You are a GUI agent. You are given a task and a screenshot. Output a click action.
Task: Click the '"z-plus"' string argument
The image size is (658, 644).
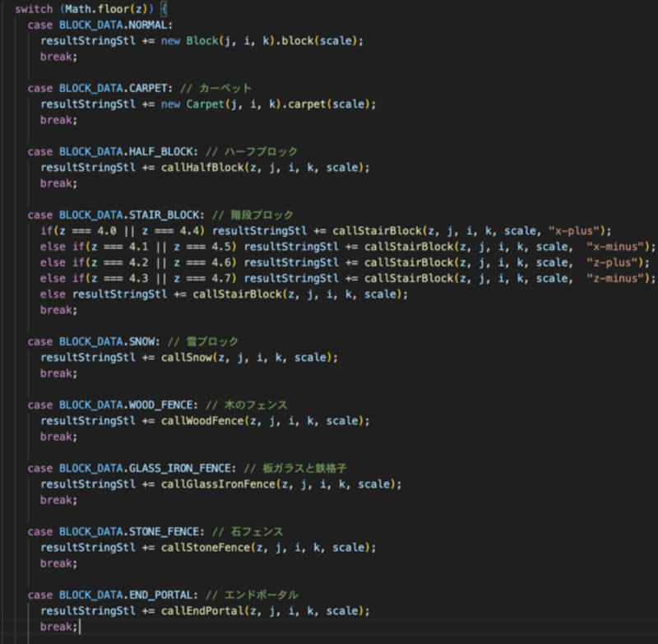612,262
